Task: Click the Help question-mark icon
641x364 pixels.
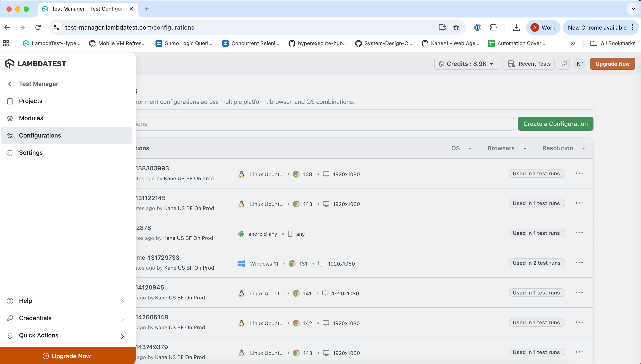Action: pos(10,301)
